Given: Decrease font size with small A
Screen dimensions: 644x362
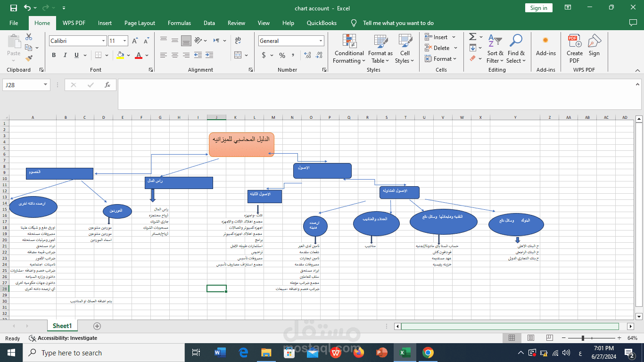Looking at the screenshot, I should (x=147, y=41).
